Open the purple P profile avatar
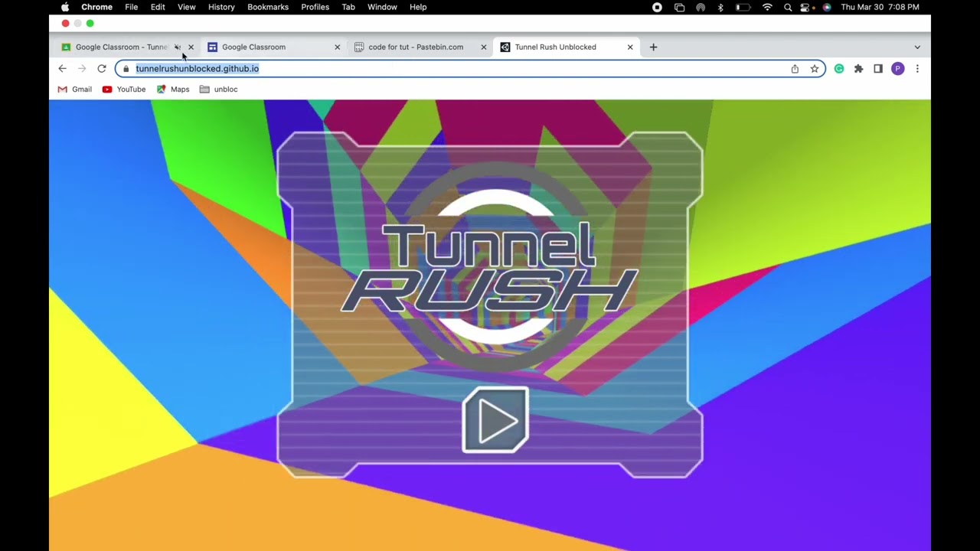980x551 pixels. [x=898, y=69]
